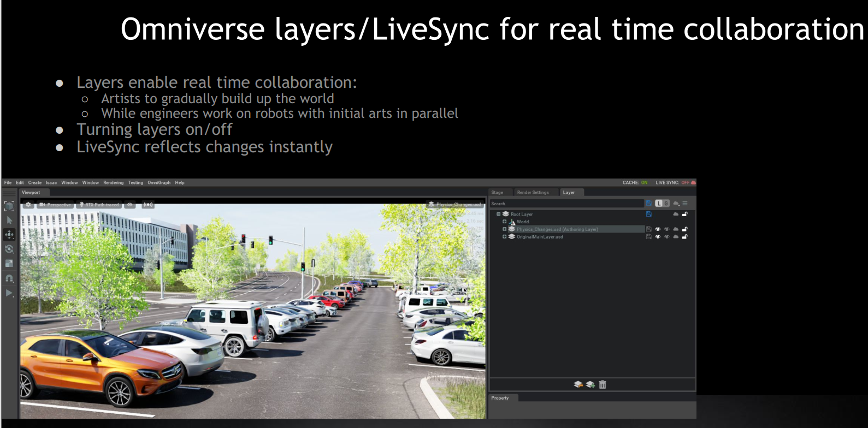Switch layer mode to G (global)
The image size is (868, 428).
[666, 203]
